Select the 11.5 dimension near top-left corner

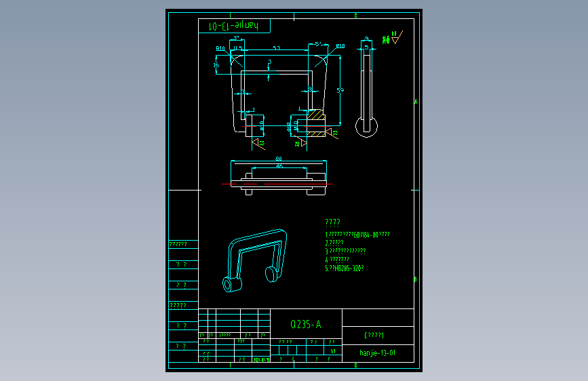[237, 48]
